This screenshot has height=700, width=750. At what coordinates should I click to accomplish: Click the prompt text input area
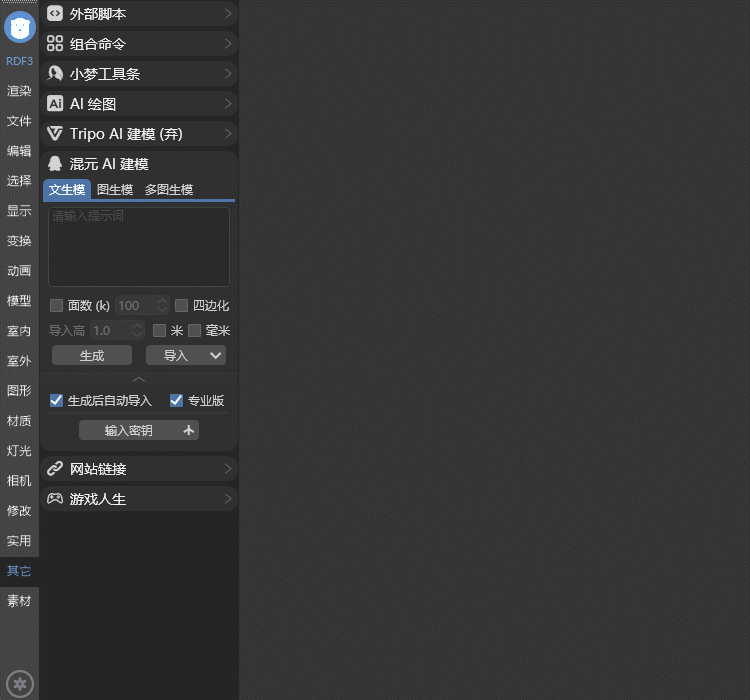tap(139, 247)
